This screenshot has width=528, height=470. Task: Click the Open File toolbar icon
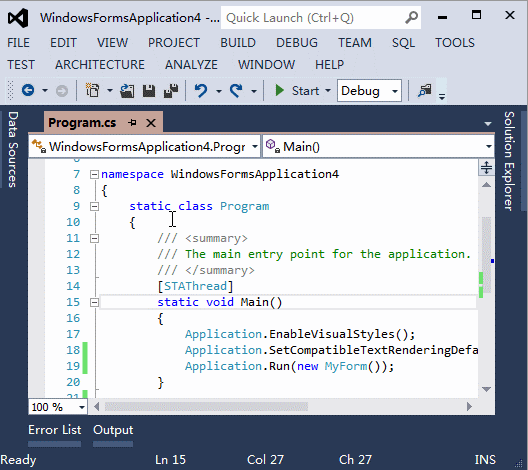[127, 91]
